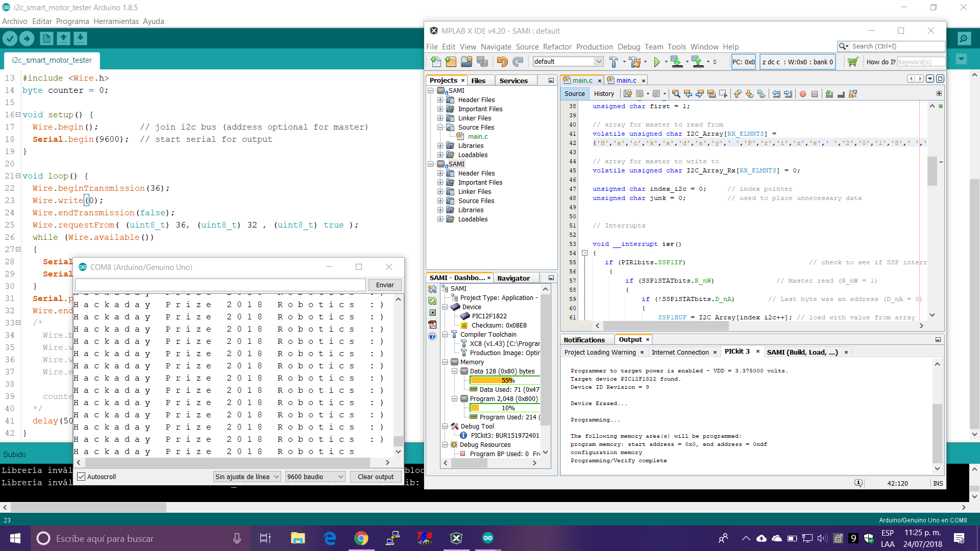Click File Explorer icon in taskbar

(x=298, y=538)
